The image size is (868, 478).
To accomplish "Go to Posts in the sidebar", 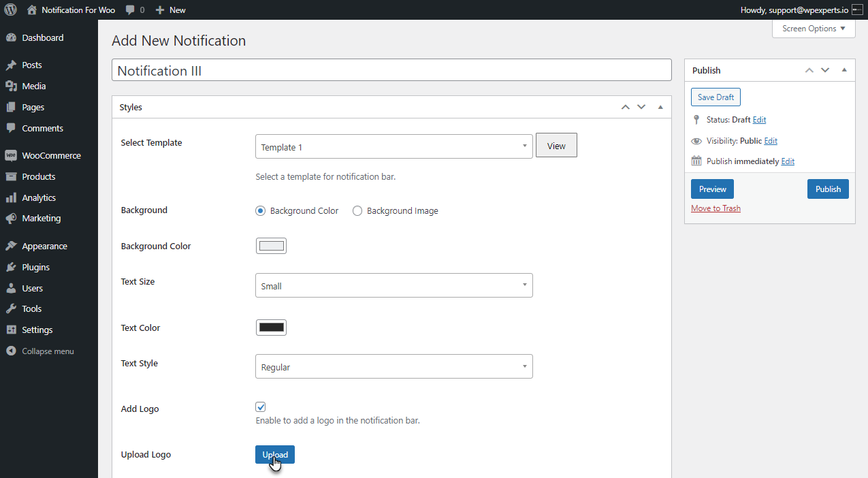I will click(x=32, y=65).
